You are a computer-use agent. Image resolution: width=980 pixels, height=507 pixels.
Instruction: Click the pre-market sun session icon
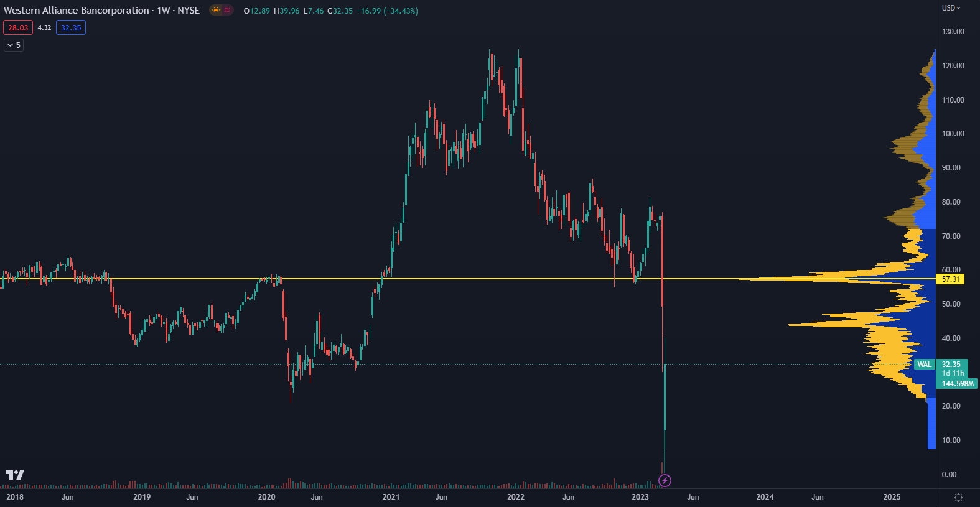click(x=216, y=10)
